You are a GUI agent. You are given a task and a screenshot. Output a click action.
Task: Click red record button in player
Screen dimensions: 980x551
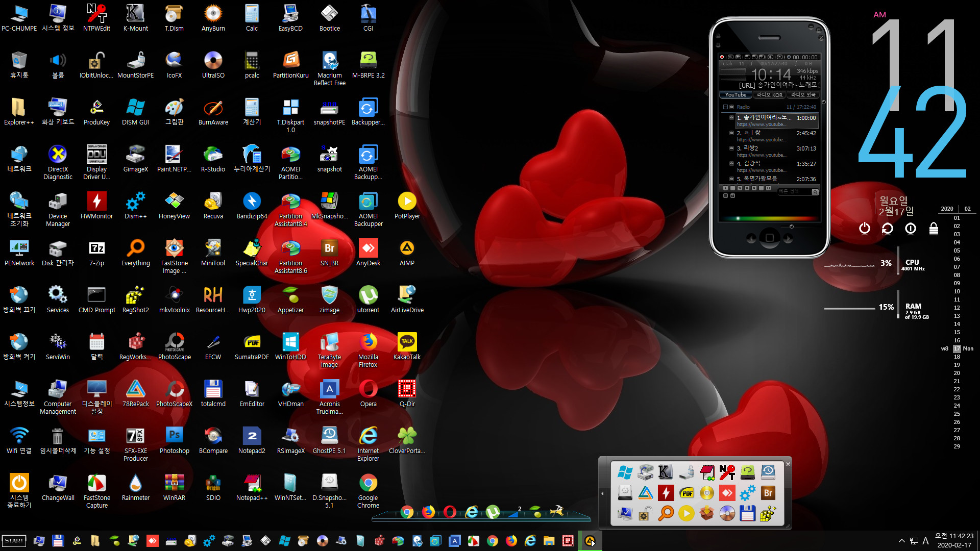[722, 57]
